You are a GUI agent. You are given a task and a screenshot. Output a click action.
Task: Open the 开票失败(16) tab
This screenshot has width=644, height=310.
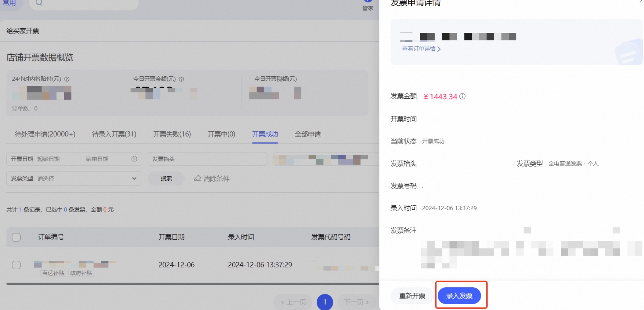tap(172, 134)
